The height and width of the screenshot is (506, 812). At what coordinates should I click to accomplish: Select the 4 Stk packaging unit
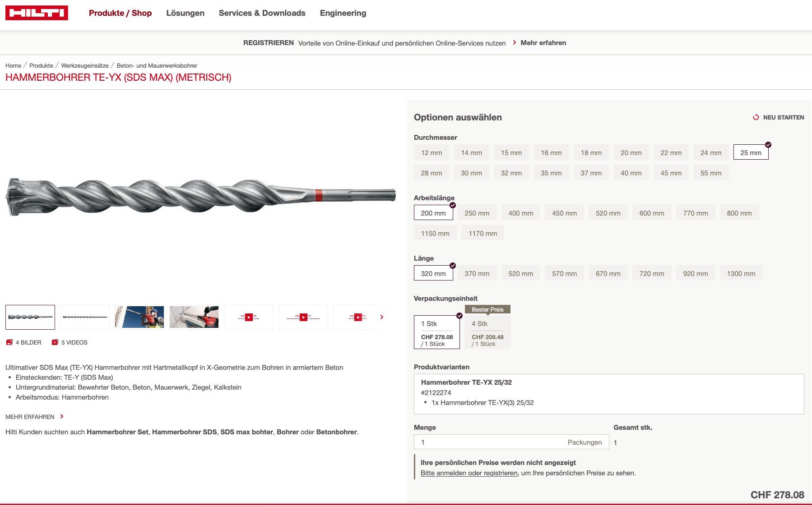pyautogui.click(x=487, y=333)
